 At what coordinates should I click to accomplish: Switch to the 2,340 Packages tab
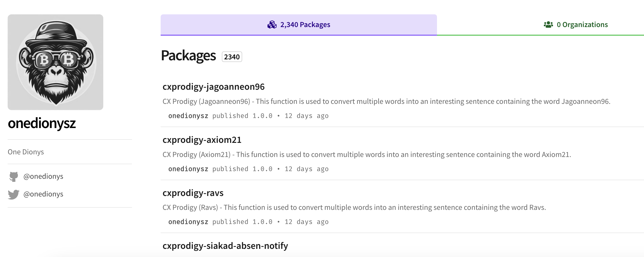pos(299,24)
